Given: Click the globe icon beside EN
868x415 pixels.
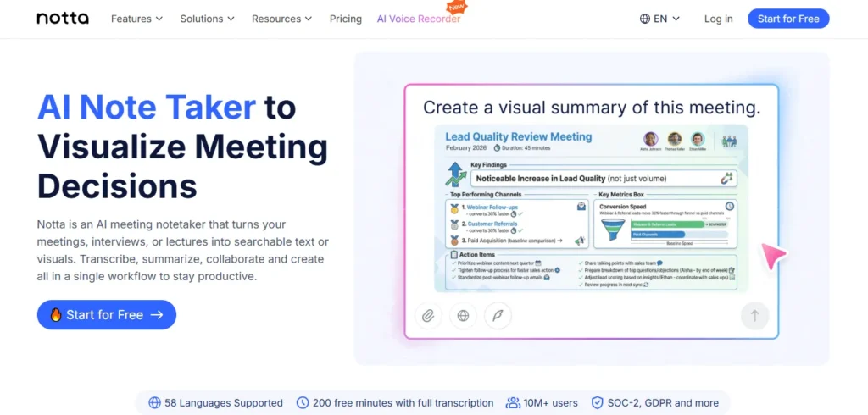Looking at the screenshot, I should coord(644,19).
